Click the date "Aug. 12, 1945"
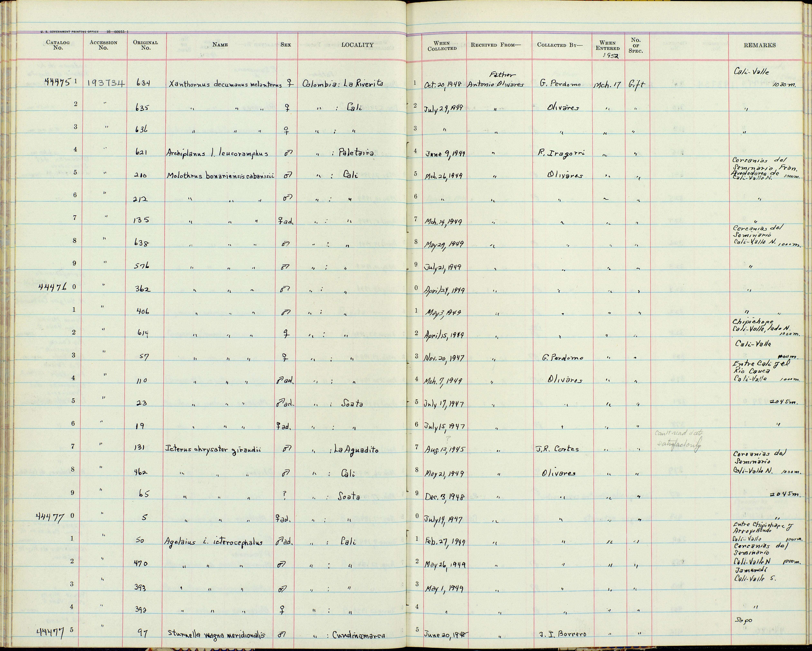Viewport: 812px width, 651px height. [444, 449]
